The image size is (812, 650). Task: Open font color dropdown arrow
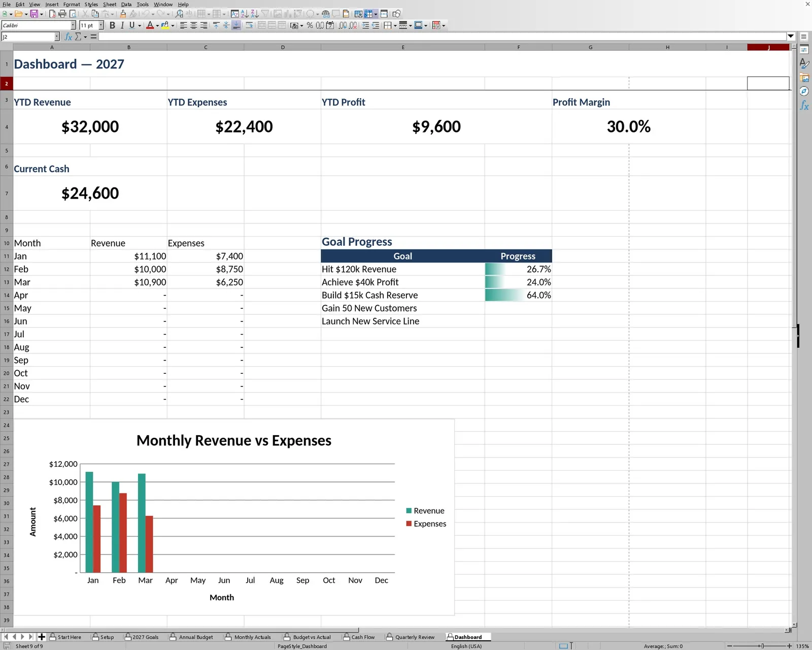click(x=157, y=25)
